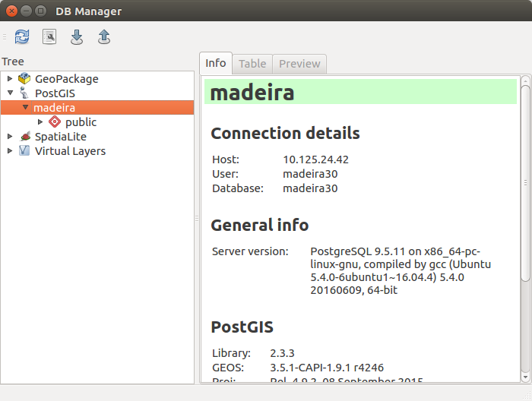
Task: Click the Connection details heading
Action: (x=285, y=133)
